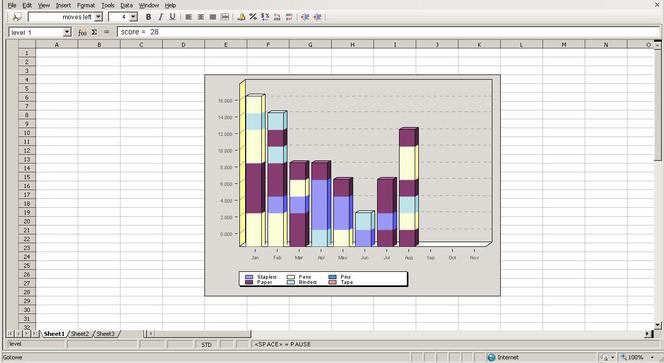Open the File menu
Image resolution: width=664 pixels, height=363 pixels.
12,5
